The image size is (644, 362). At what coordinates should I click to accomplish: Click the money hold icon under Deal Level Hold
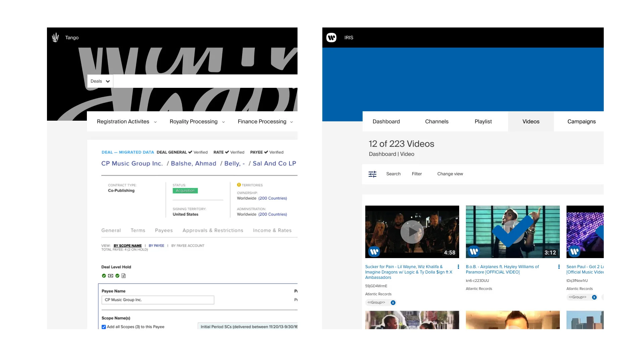point(110,276)
